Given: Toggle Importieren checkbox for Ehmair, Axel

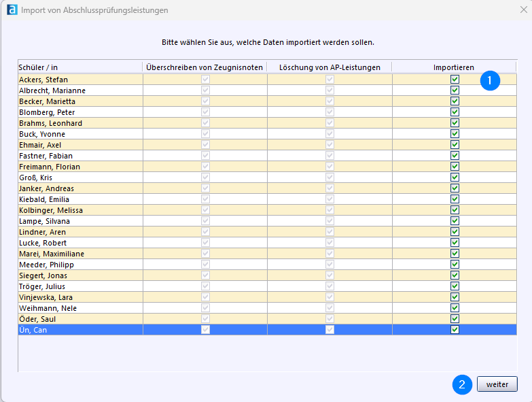Looking at the screenshot, I should click(x=455, y=145).
